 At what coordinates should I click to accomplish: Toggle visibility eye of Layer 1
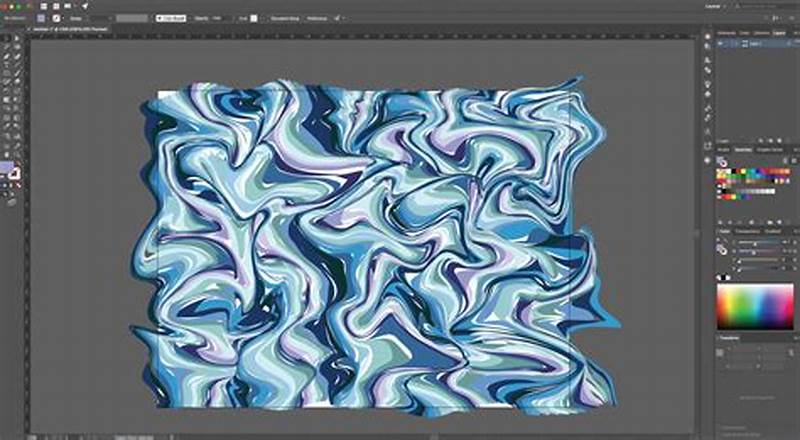(x=720, y=44)
